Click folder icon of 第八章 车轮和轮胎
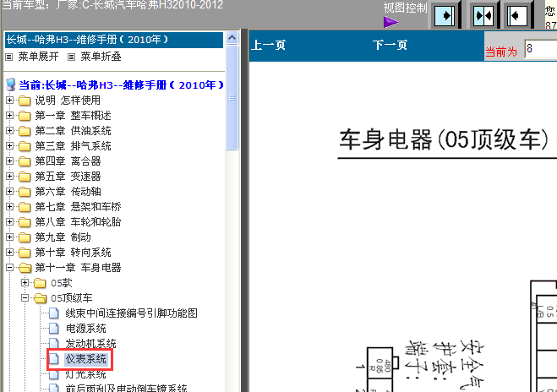The width and height of the screenshot is (557, 392). coord(25,222)
